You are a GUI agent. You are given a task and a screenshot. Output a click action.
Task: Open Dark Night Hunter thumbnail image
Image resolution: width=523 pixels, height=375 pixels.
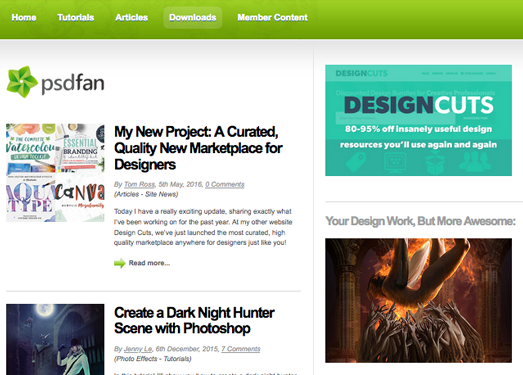55,339
